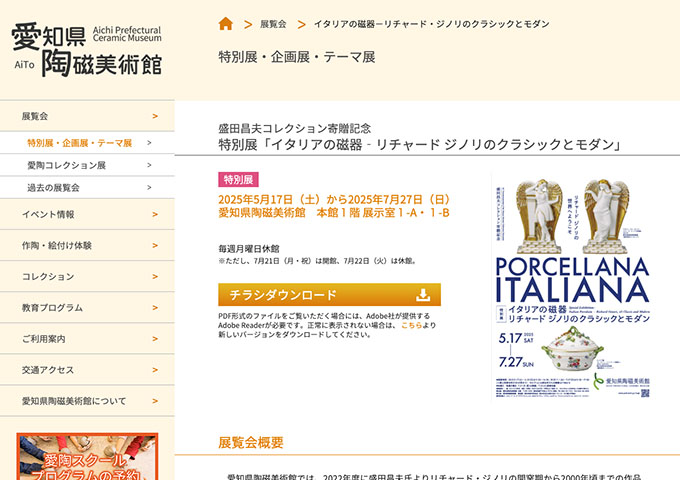This screenshot has width=680, height=480.
Task: Click the chevron beside 教育プログラム
Action: (155, 308)
